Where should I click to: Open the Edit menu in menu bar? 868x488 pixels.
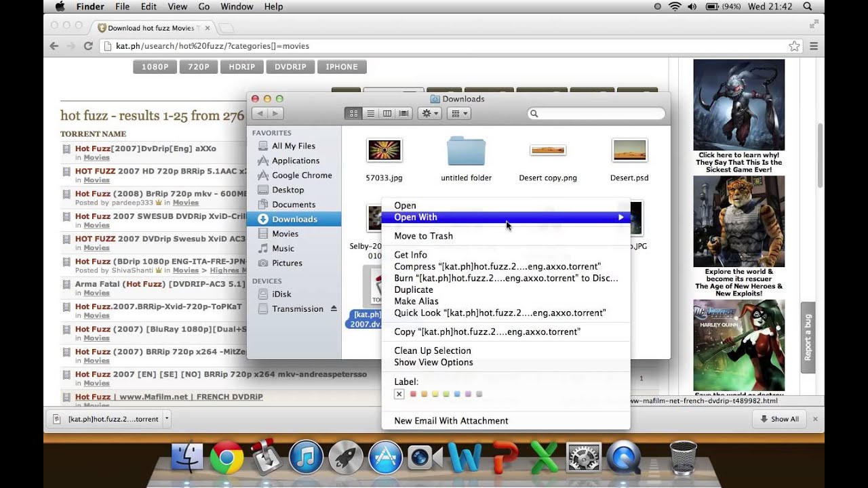[148, 7]
